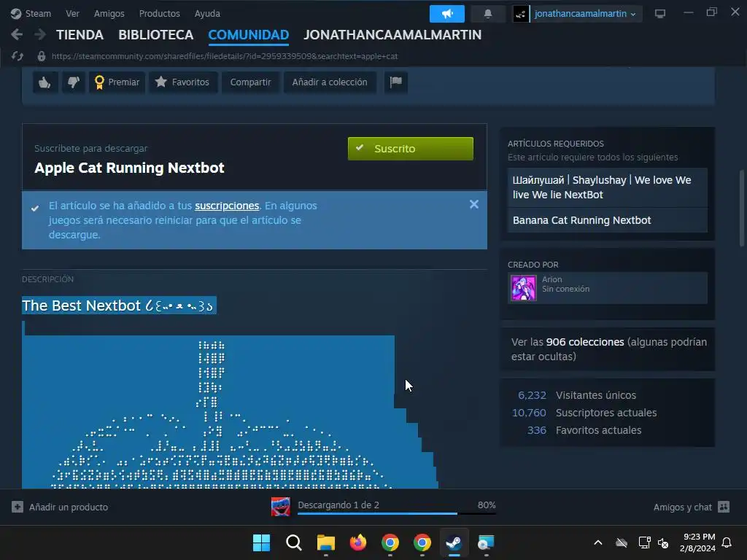Open Windows notification center bell
747x560 pixels.
click(x=727, y=542)
